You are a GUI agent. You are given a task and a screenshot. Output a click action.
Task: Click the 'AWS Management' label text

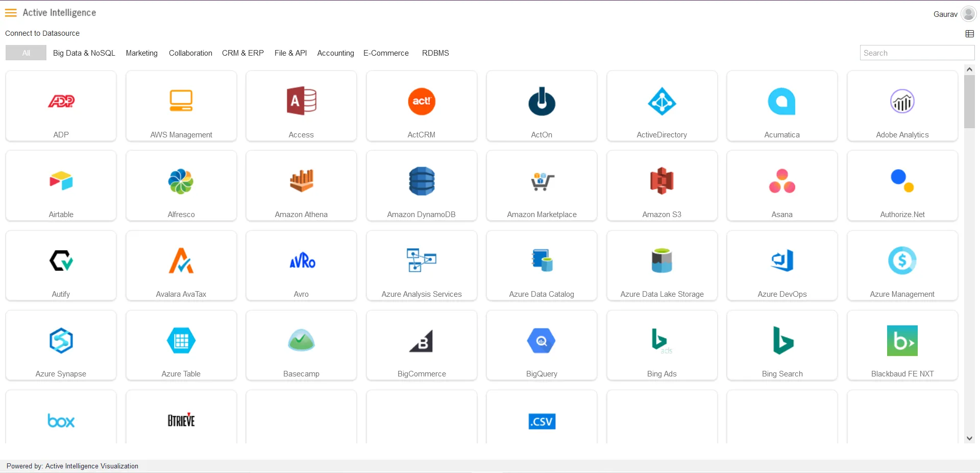tap(181, 135)
